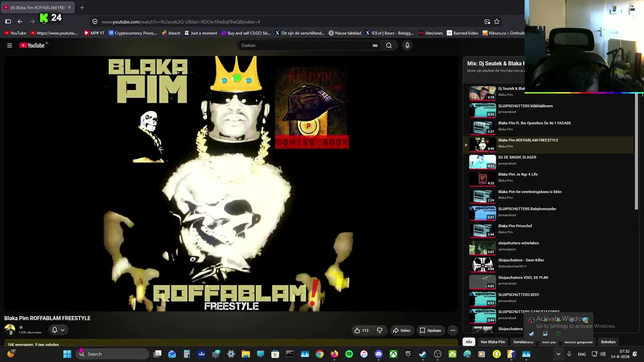Open Discord from the taskbar
This screenshot has width=644, height=362.
pos(378,354)
